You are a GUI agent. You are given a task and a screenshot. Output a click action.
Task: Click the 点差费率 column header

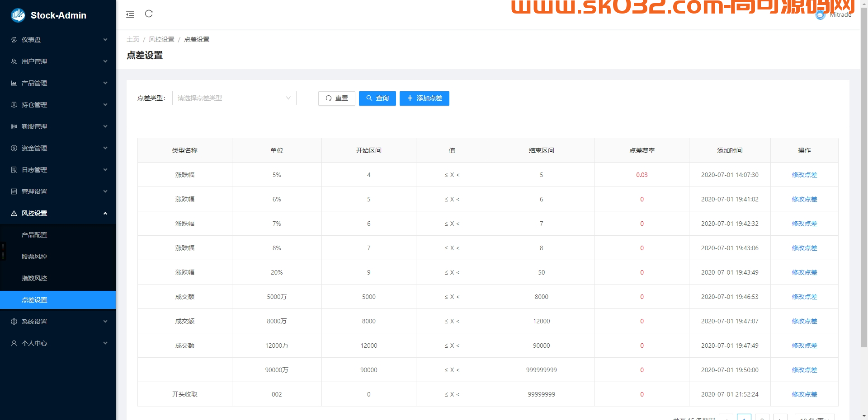[642, 150]
